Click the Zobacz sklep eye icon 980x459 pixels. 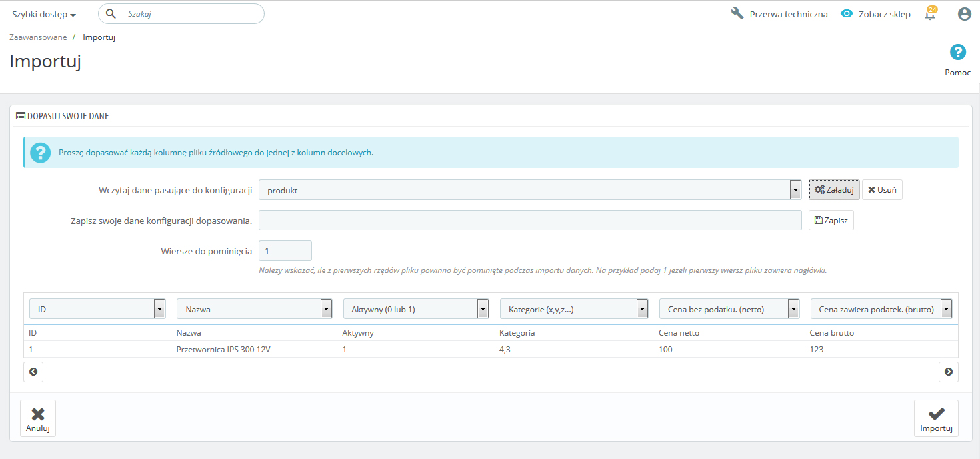(x=847, y=14)
